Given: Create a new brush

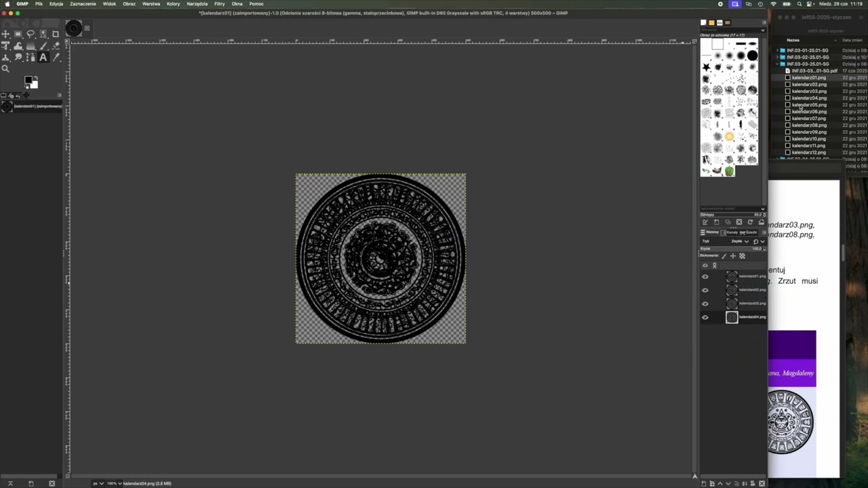Looking at the screenshot, I should [x=716, y=222].
